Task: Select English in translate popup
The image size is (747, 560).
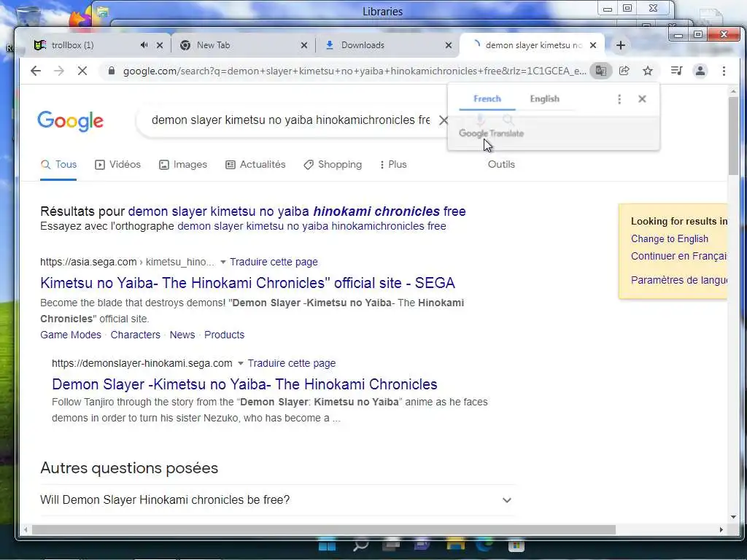Action: pyautogui.click(x=544, y=99)
